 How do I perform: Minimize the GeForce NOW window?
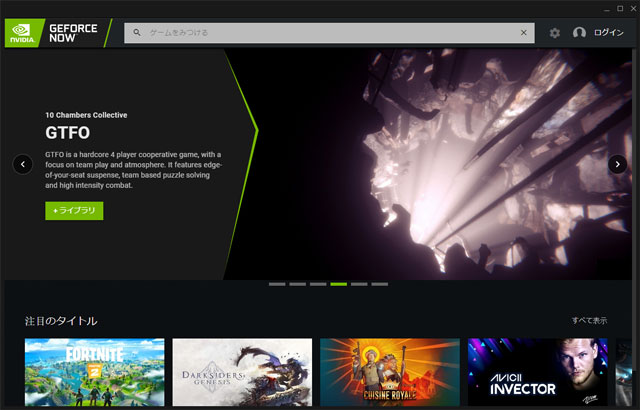point(607,9)
